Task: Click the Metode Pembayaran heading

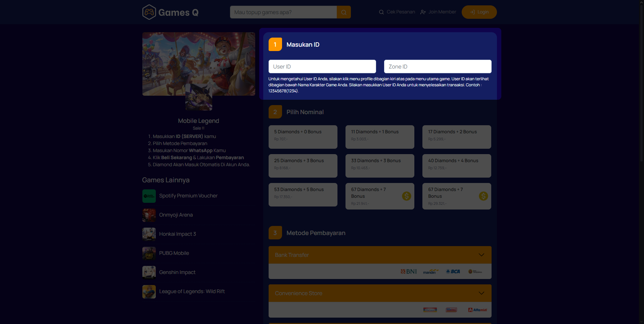Action: [316, 233]
